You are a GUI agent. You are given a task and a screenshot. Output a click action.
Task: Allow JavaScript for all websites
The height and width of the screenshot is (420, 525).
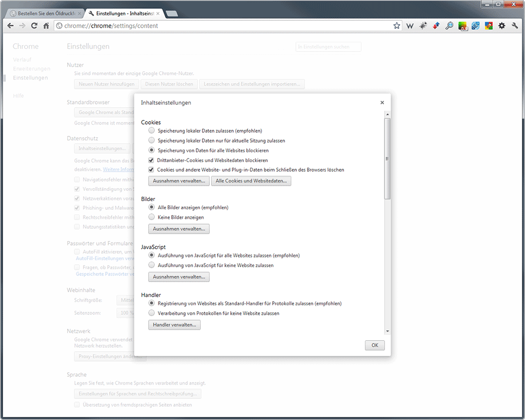[152, 255]
